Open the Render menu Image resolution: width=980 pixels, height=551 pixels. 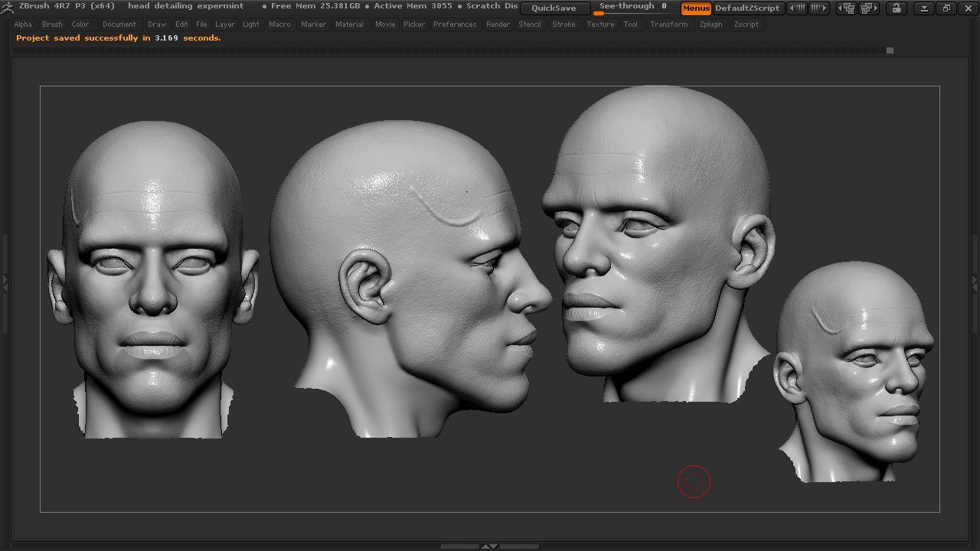point(498,24)
